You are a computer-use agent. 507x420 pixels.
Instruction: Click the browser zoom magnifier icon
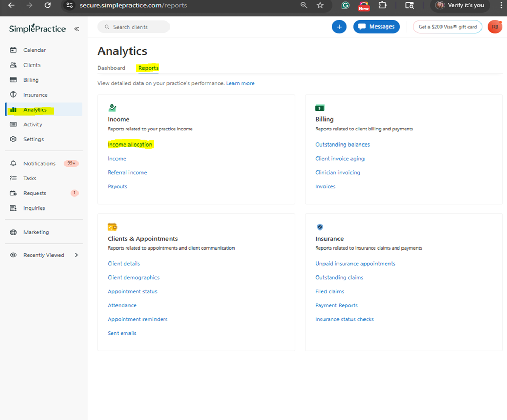[x=304, y=5]
